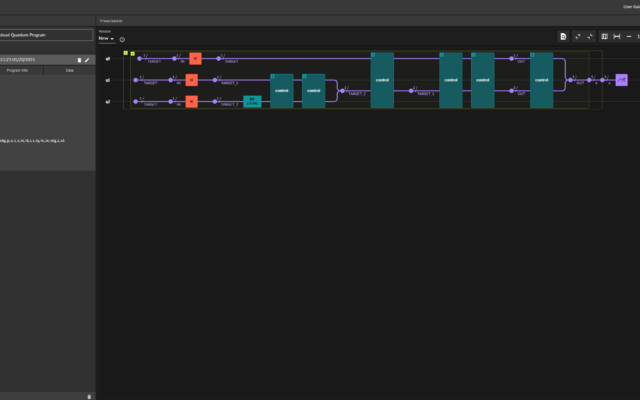Click the map view icon in toolbar

(x=604, y=36)
